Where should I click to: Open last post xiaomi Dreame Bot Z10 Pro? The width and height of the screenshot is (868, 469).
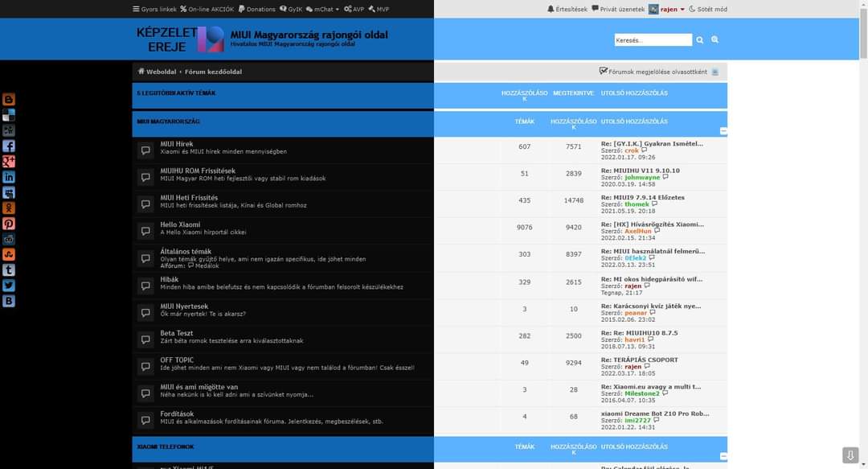click(655, 413)
